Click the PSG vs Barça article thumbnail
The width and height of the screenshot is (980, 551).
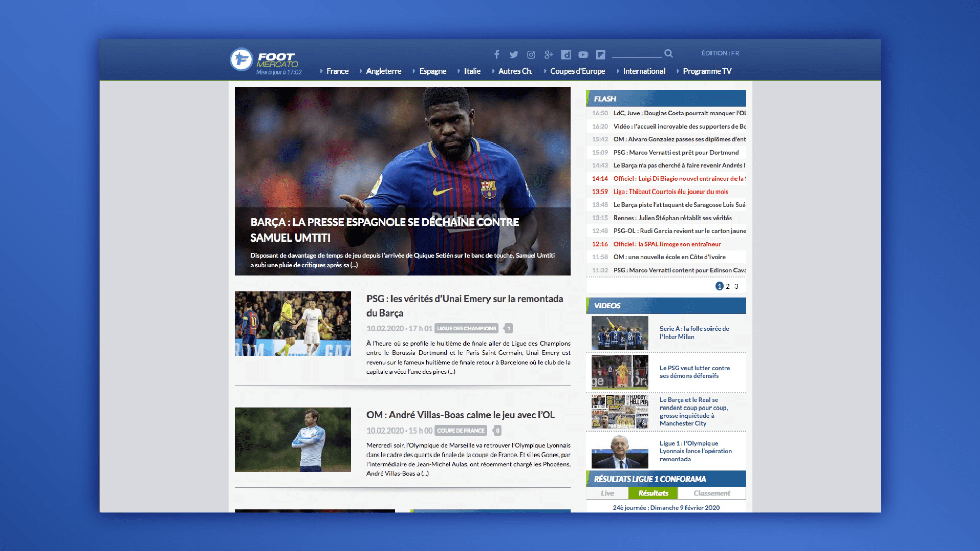292,324
